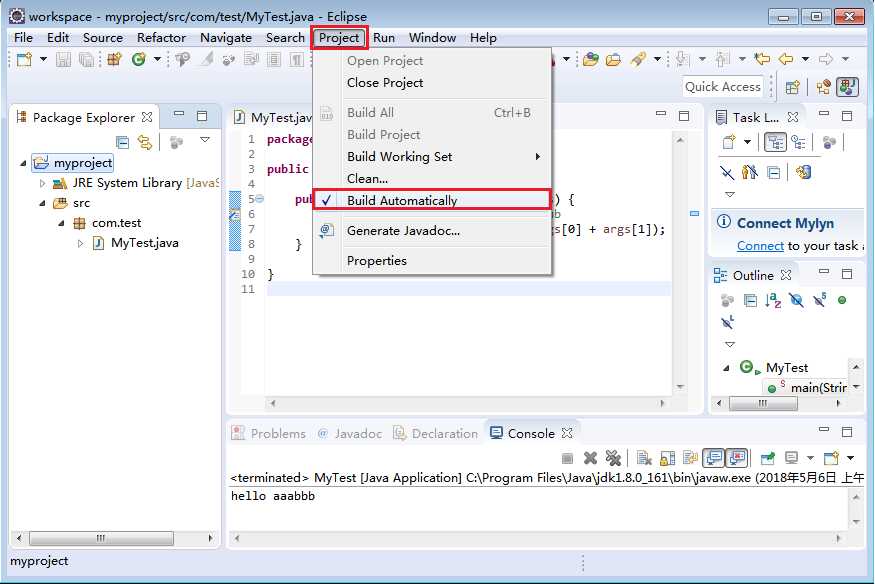Image resolution: width=875 pixels, height=584 pixels.
Task: Click Pin Console icon
Action: pyautogui.click(x=767, y=458)
